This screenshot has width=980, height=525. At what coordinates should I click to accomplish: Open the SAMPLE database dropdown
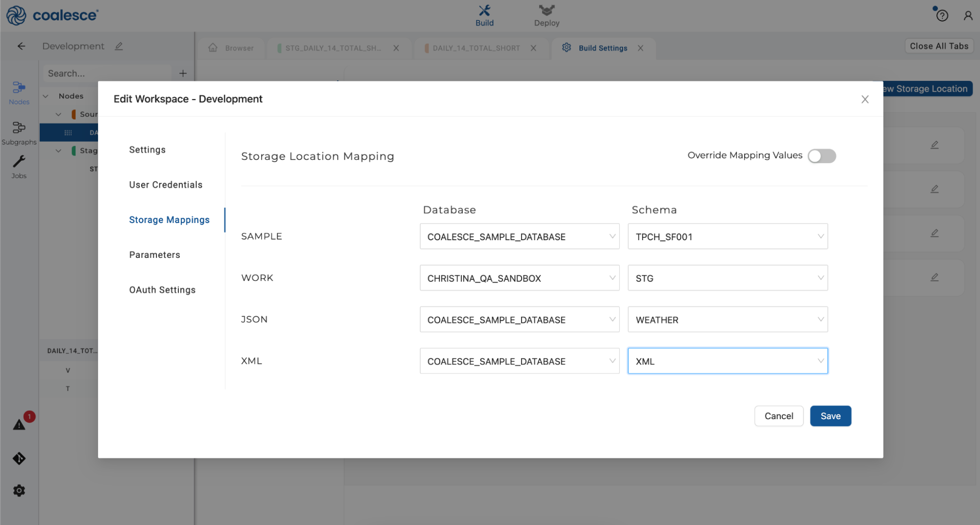pyautogui.click(x=519, y=237)
